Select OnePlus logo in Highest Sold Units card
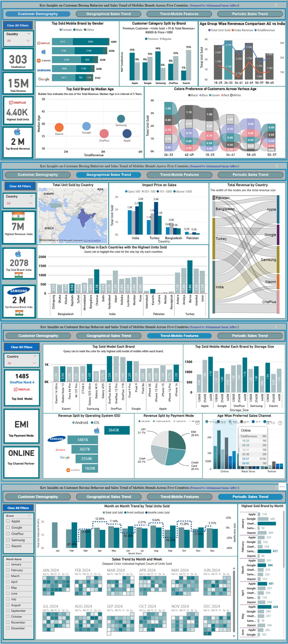Viewport: 288px width, 644px height. (x=18, y=102)
